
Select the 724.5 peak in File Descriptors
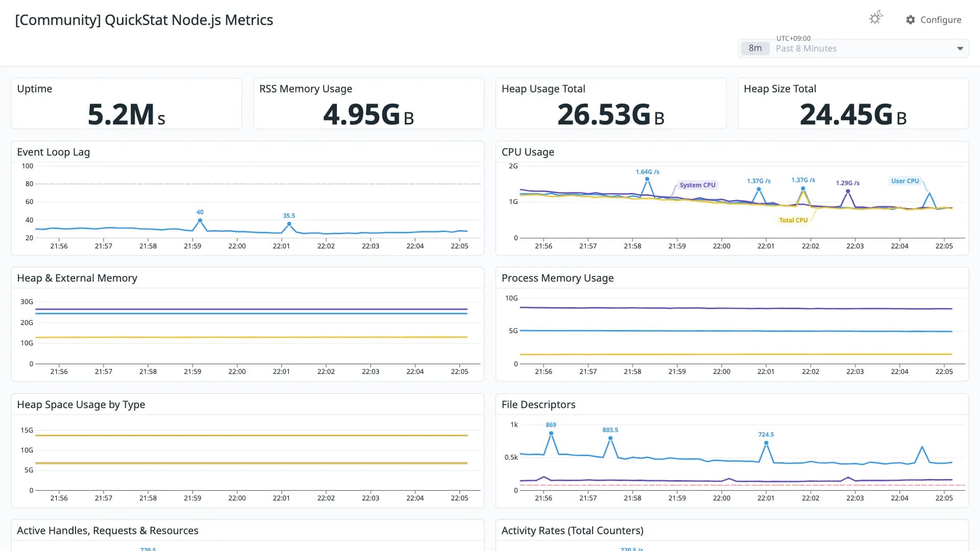click(766, 443)
